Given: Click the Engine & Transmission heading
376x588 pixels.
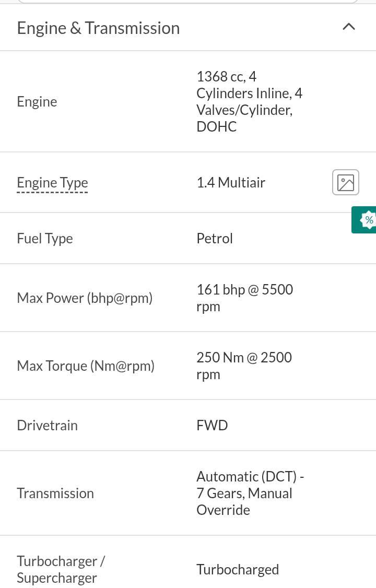Looking at the screenshot, I should point(99,28).
